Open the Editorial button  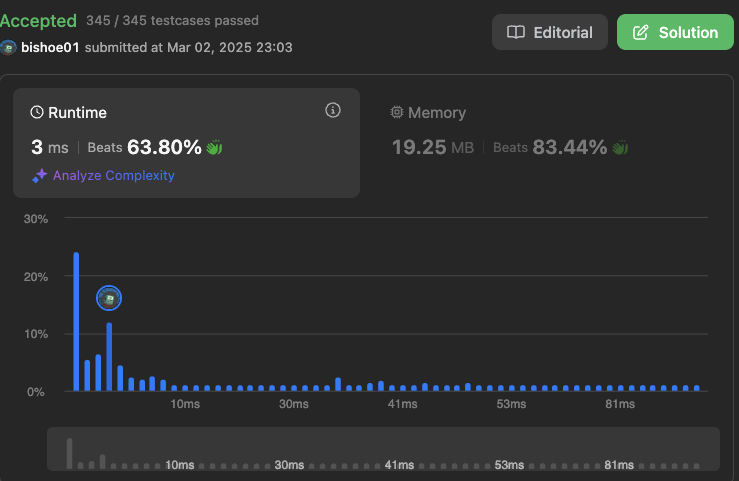(x=550, y=32)
